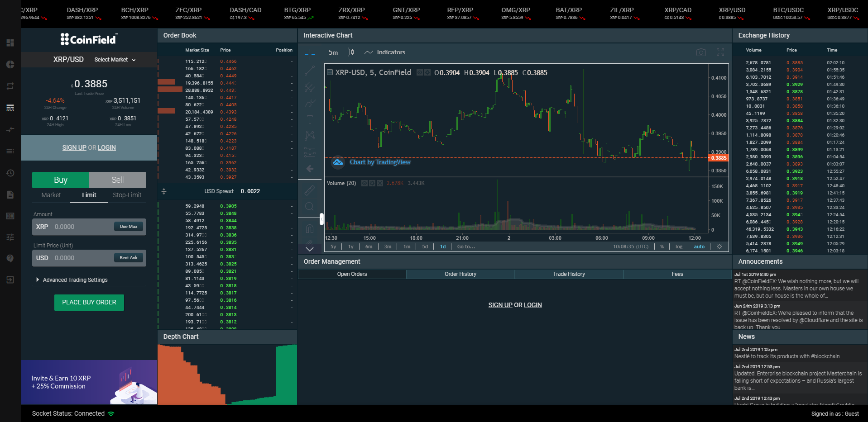Toggle auto scale on chart
This screenshot has height=422, width=868.
coord(699,247)
